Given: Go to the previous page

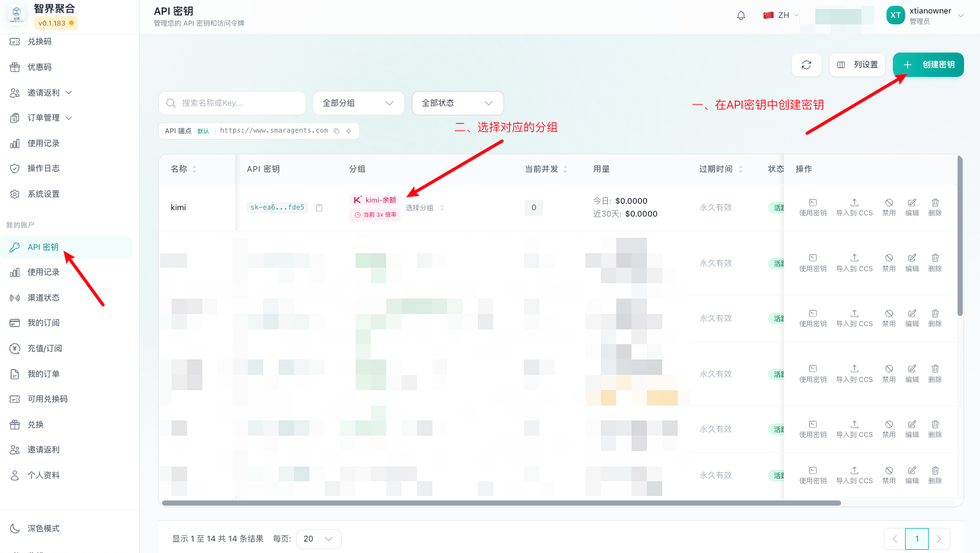Looking at the screenshot, I should (895, 539).
